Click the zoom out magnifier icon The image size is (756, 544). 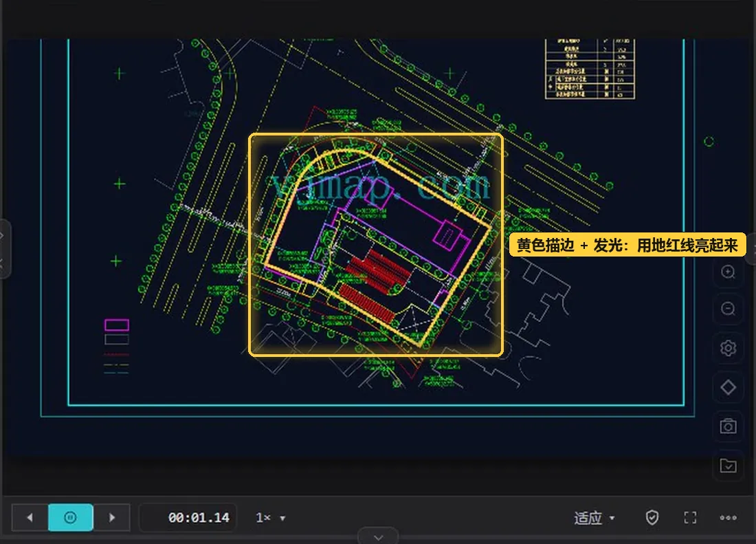coord(728,308)
